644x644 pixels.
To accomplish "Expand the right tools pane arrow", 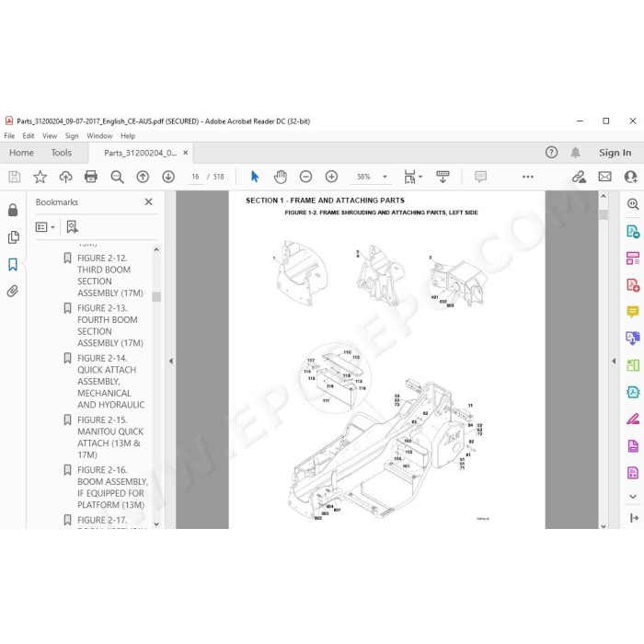I will 614,361.
